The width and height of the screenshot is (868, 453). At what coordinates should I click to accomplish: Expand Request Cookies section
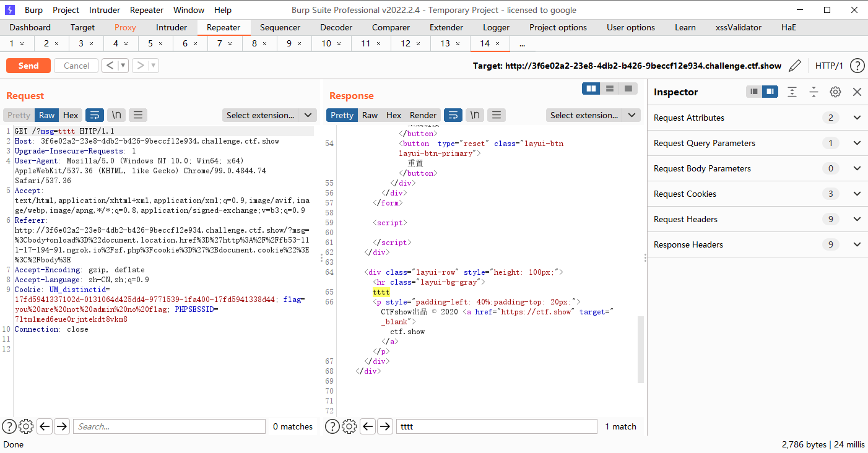coord(758,194)
